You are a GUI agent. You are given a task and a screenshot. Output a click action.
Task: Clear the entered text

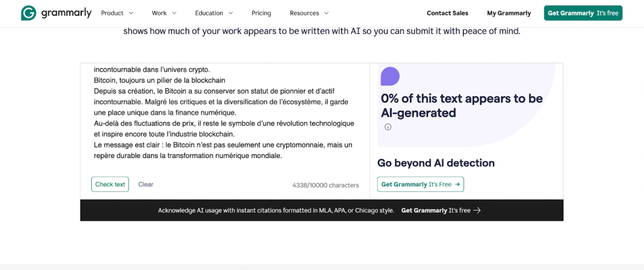pyautogui.click(x=146, y=184)
